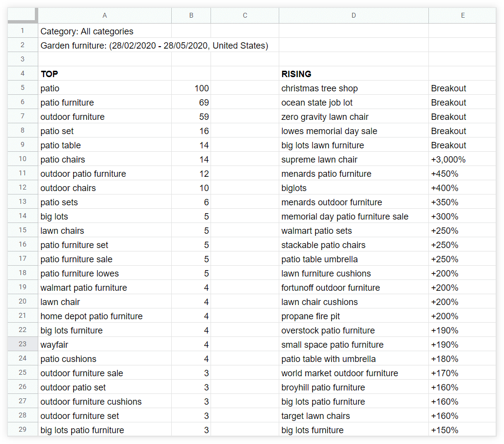The width and height of the screenshot is (504, 444).
Task: Click the select-all corner box
Action: point(23,15)
